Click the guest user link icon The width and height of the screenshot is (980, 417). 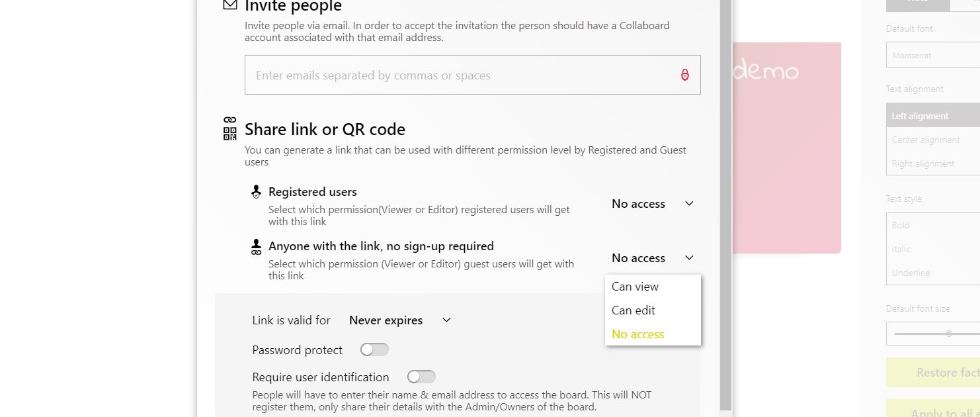click(x=257, y=247)
